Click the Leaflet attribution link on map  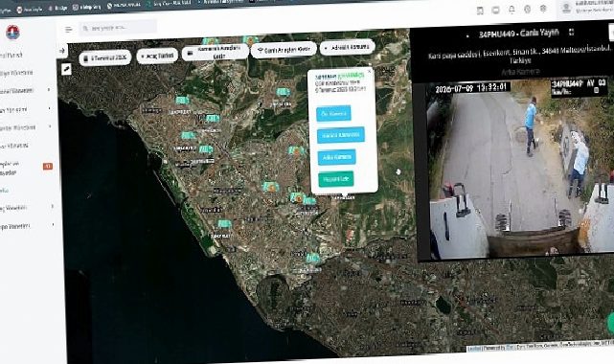(474, 348)
